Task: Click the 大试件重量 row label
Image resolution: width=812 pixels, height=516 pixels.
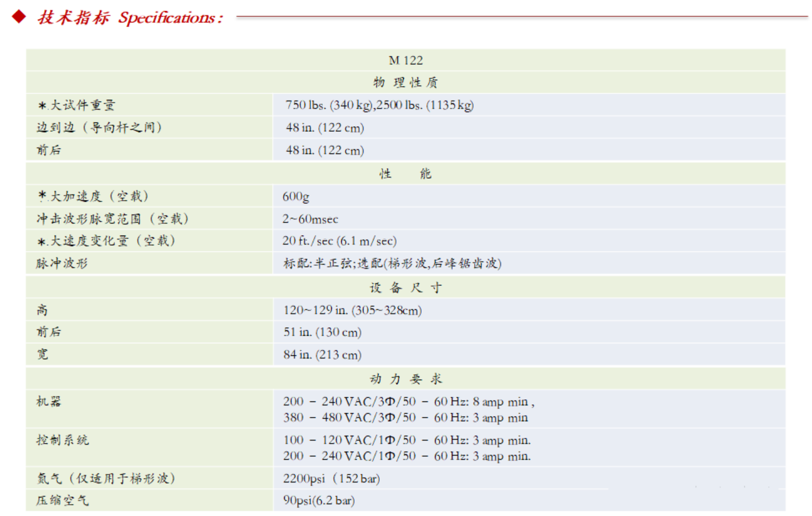Action: pyautogui.click(x=77, y=105)
